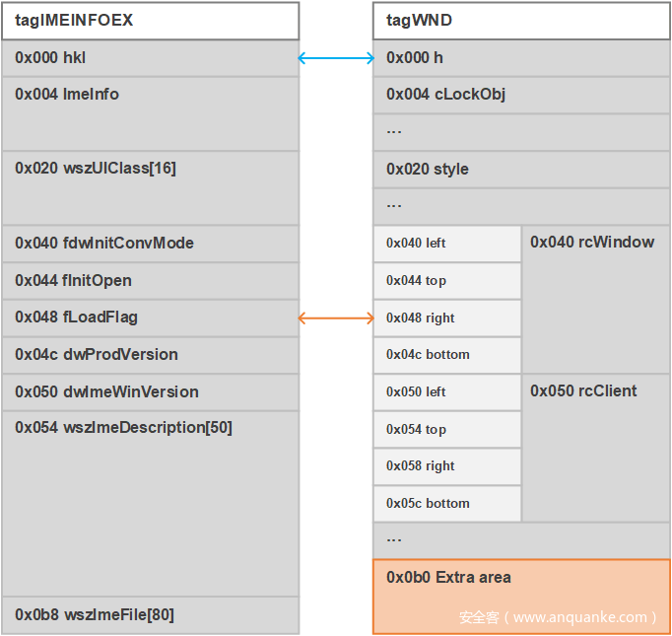Click the 0x054 wszImeDescription[50] block
The width and height of the screenshot is (672, 636).
click(x=150, y=503)
